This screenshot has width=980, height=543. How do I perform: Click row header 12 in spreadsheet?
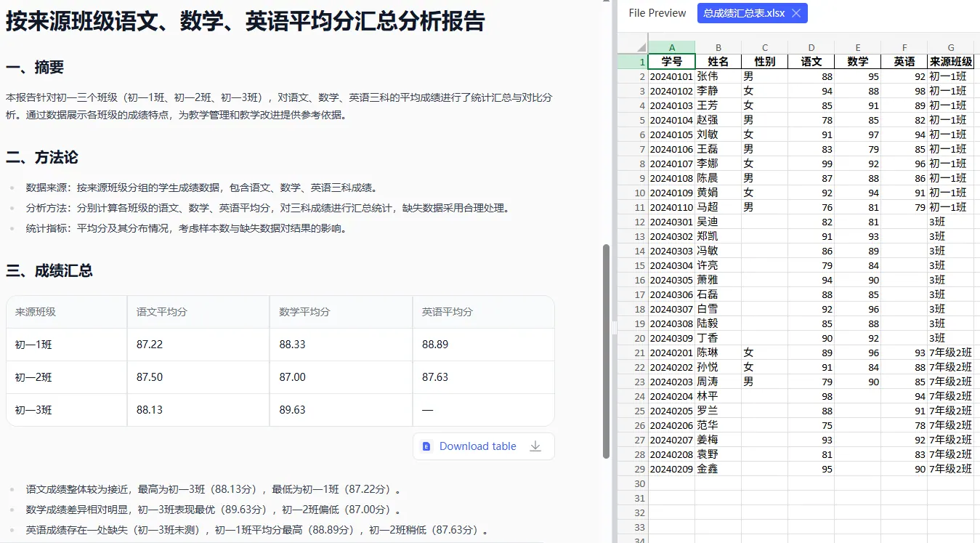point(633,222)
